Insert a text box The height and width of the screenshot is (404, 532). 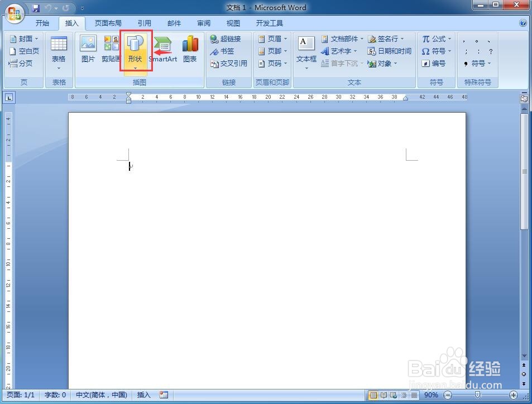(306, 50)
